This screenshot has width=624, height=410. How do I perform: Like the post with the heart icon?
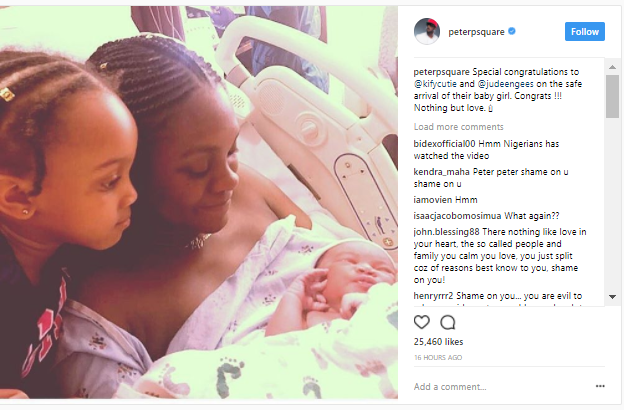pos(422,322)
